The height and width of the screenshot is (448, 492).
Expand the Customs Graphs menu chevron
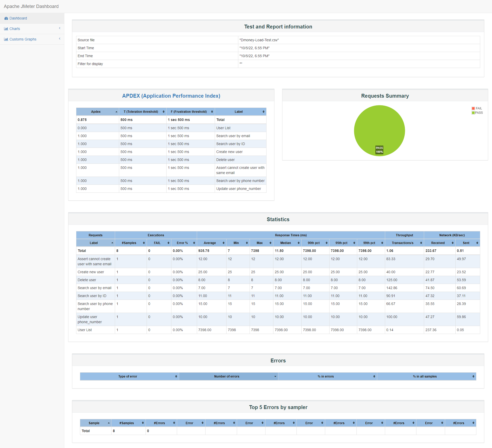point(60,39)
